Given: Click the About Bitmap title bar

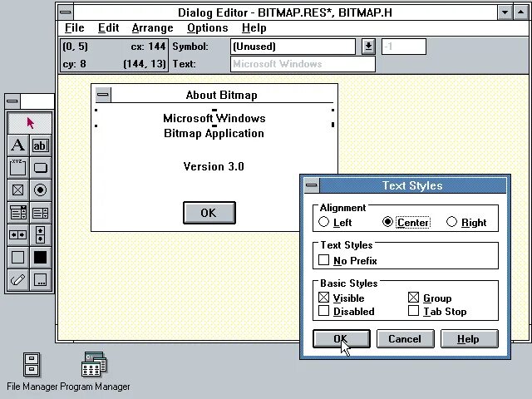Looking at the screenshot, I should (x=222, y=95).
